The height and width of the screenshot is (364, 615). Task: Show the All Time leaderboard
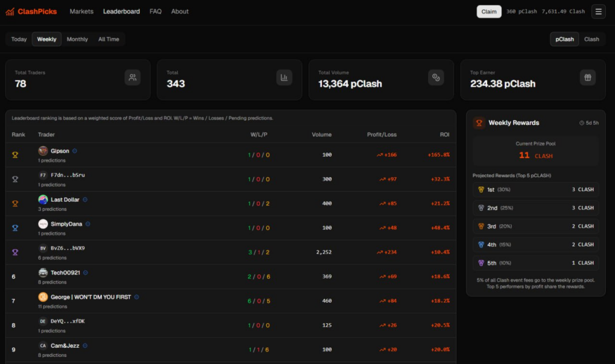[109, 39]
